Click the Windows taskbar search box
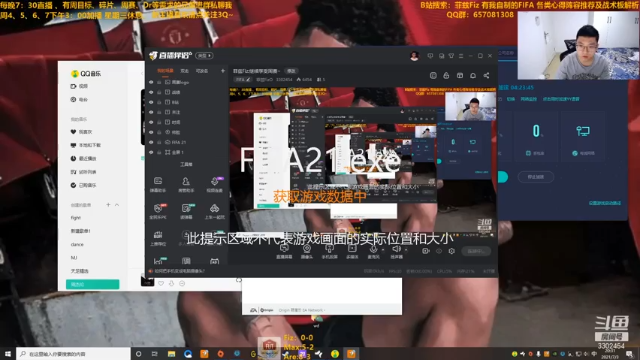 coord(73,353)
